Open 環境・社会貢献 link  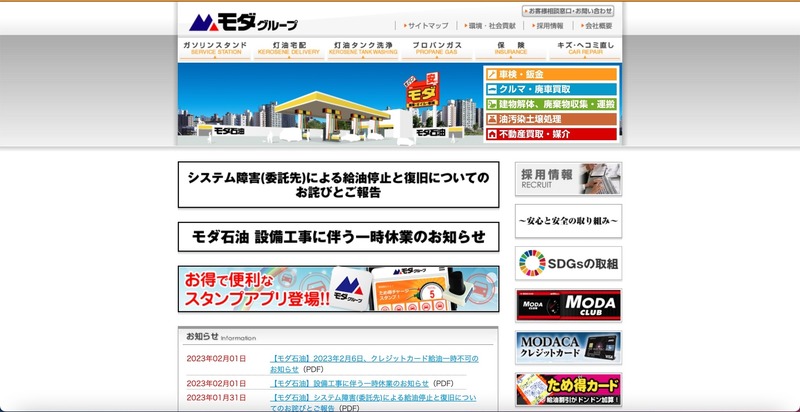click(490, 25)
